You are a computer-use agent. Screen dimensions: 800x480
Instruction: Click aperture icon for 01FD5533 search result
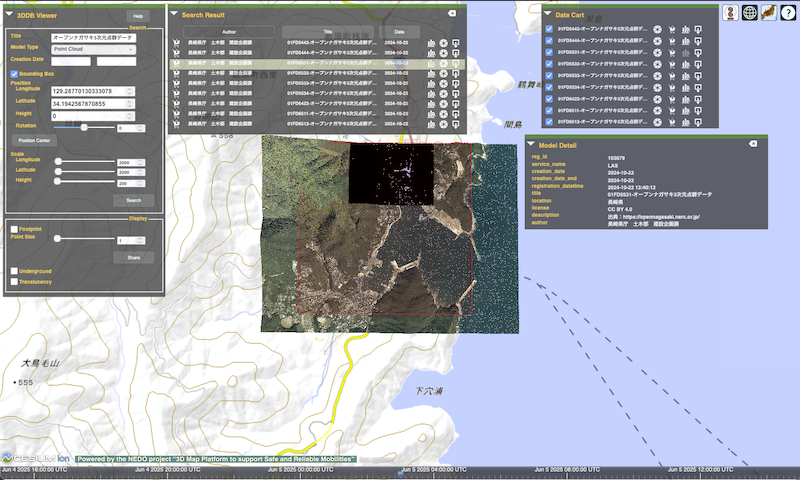click(443, 84)
